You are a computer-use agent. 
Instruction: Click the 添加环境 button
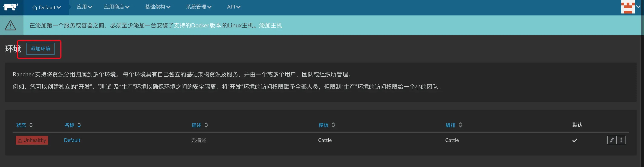[40, 49]
